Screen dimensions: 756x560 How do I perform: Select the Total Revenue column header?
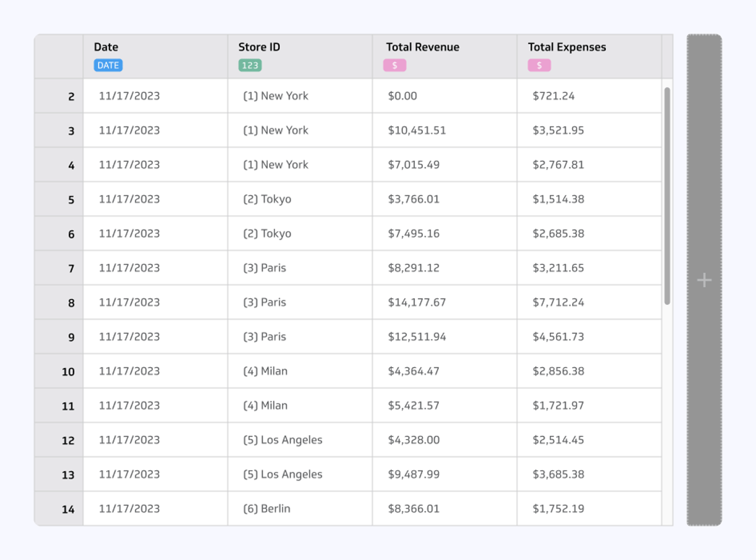445,57
